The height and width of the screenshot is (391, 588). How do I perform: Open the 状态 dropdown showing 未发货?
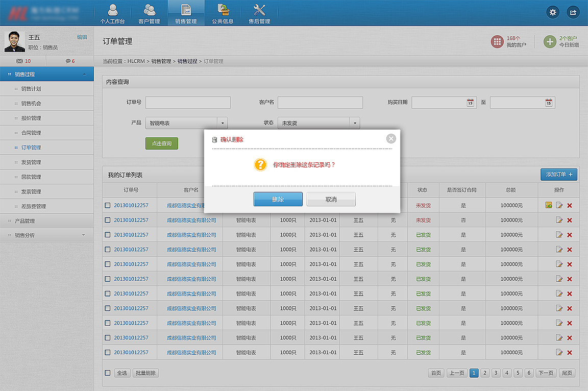(x=318, y=123)
